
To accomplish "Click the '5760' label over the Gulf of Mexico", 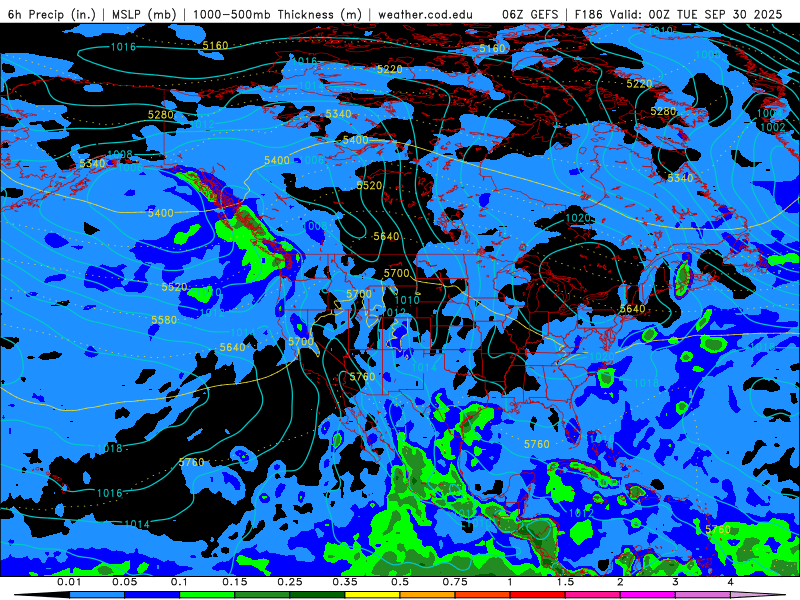I will (x=537, y=444).
